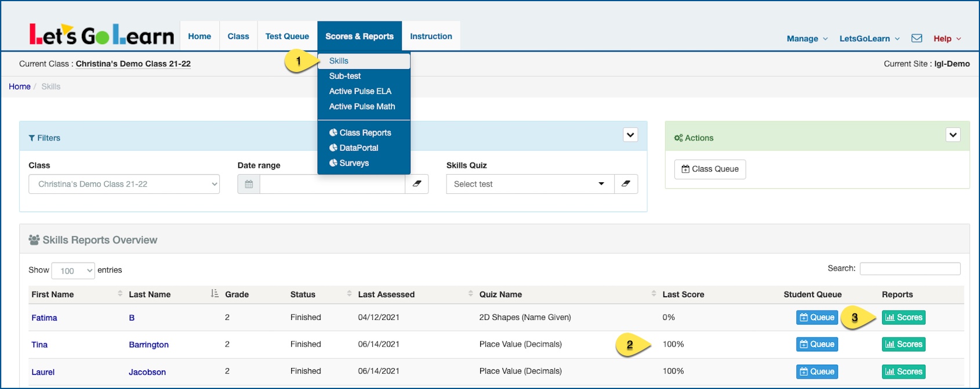Collapse the Filters panel chevron

(x=630, y=135)
